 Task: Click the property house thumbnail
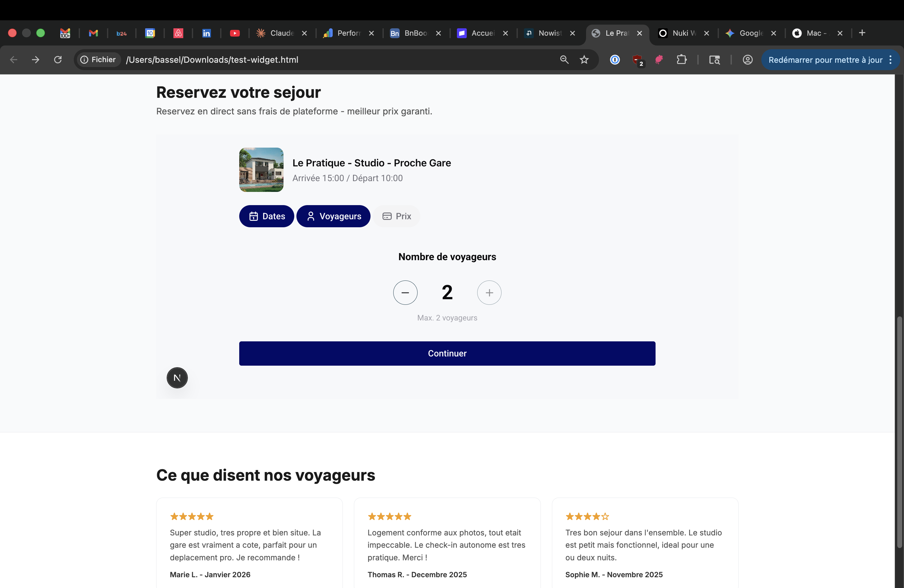tap(261, 170)
